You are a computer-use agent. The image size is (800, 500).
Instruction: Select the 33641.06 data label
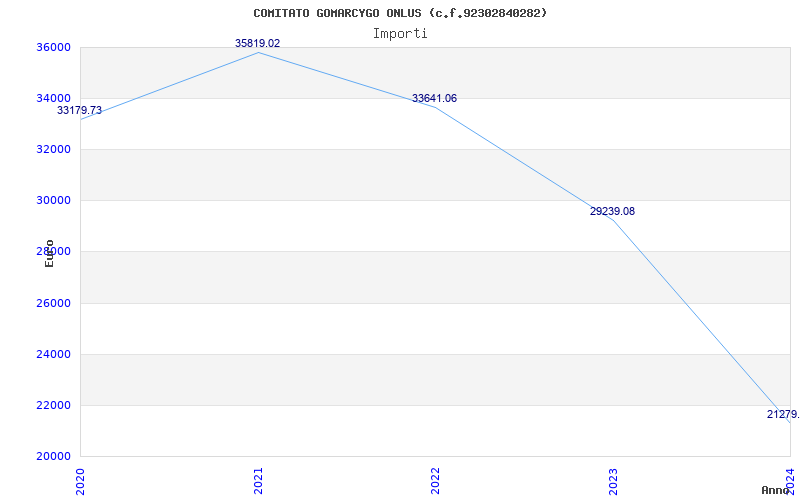[x=434, y=98]
